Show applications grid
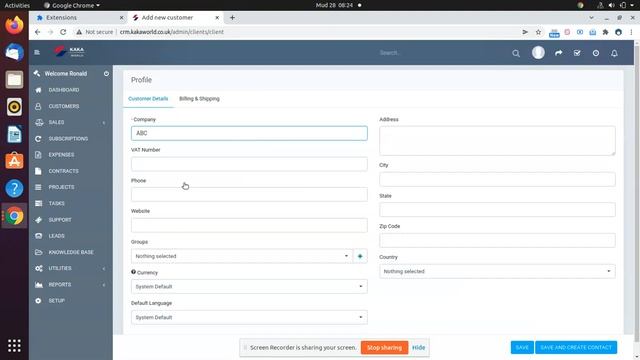This screenshot has height=360, width=640. pyautogui.click(x=14, y=346)
